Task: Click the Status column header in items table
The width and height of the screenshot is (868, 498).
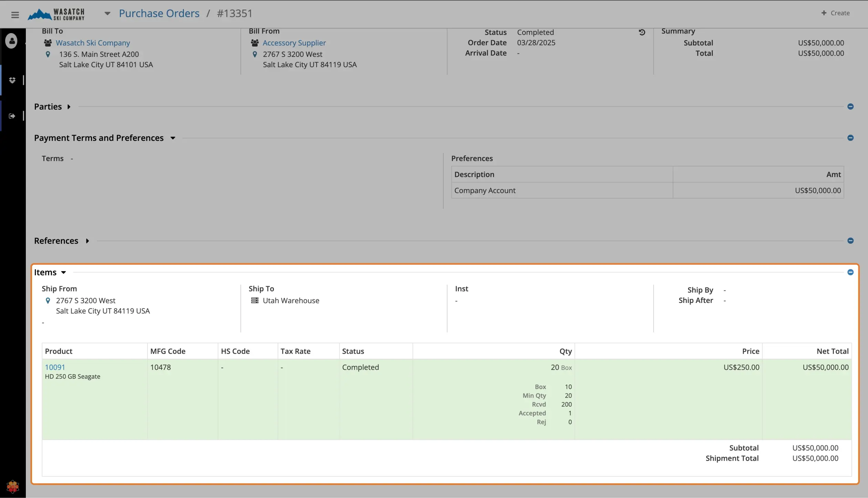Action: click(376, 351)
